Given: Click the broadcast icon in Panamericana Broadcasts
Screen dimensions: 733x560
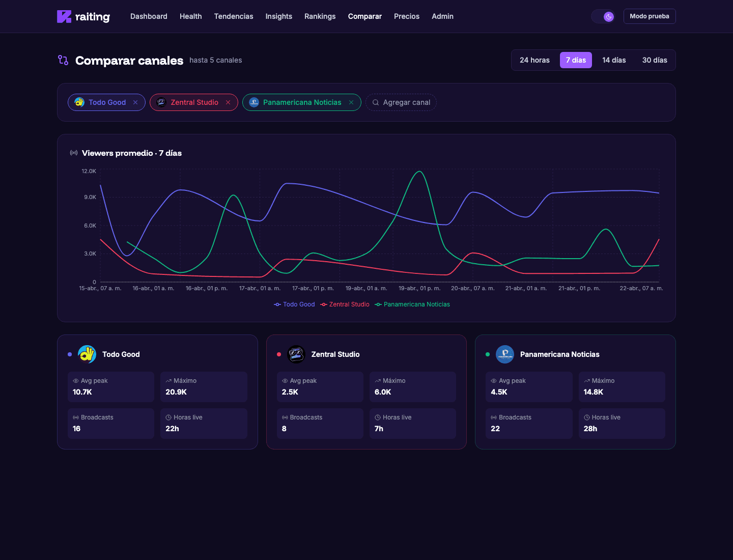Looking at the screenshot, I should pos(494,417).
